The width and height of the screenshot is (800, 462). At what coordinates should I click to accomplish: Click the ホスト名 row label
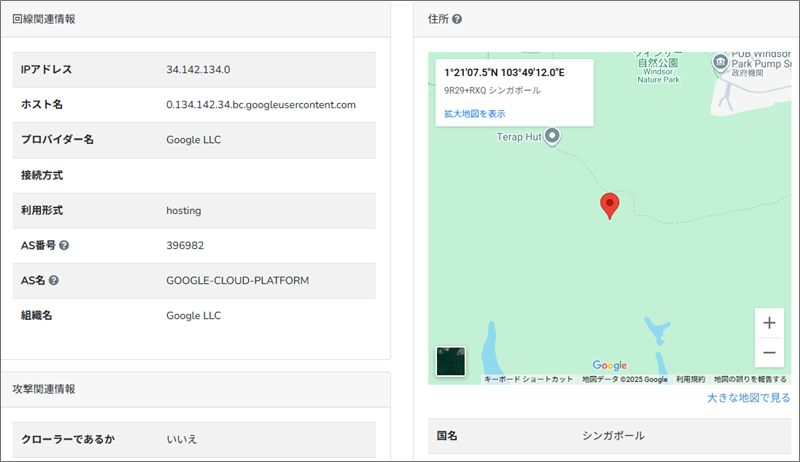[x=42, y=105]
